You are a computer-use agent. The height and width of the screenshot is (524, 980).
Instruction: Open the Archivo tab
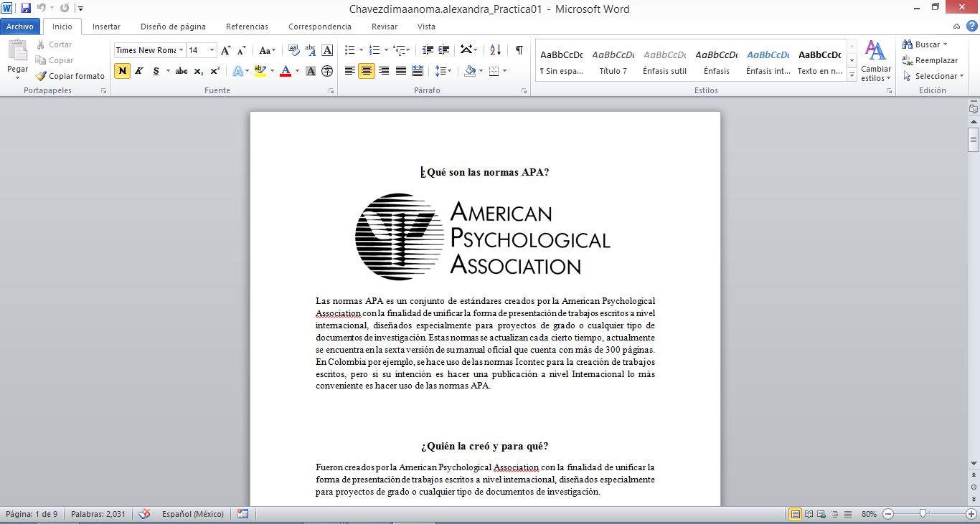point(20,27)
